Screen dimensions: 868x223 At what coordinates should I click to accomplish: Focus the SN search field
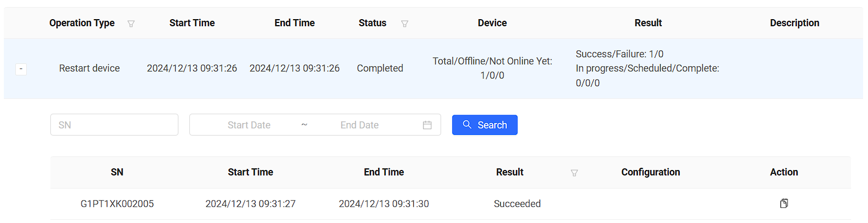(114, 125)
